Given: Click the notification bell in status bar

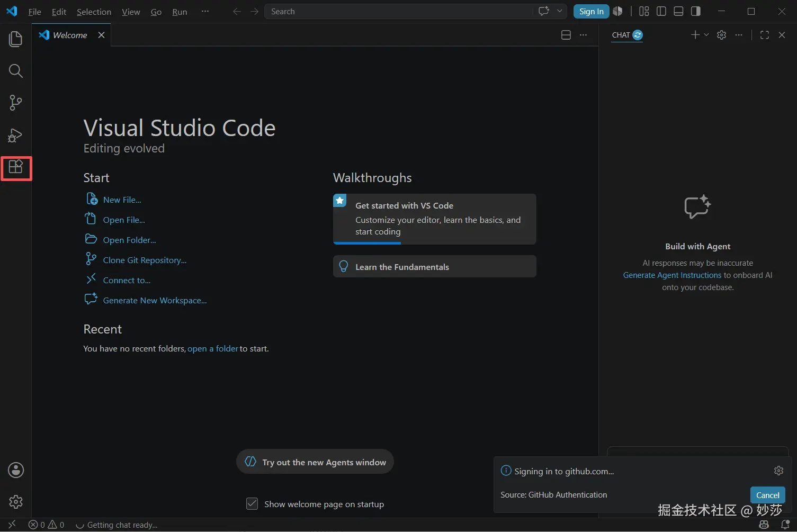Looking at the screenshot, I should 785,525.
